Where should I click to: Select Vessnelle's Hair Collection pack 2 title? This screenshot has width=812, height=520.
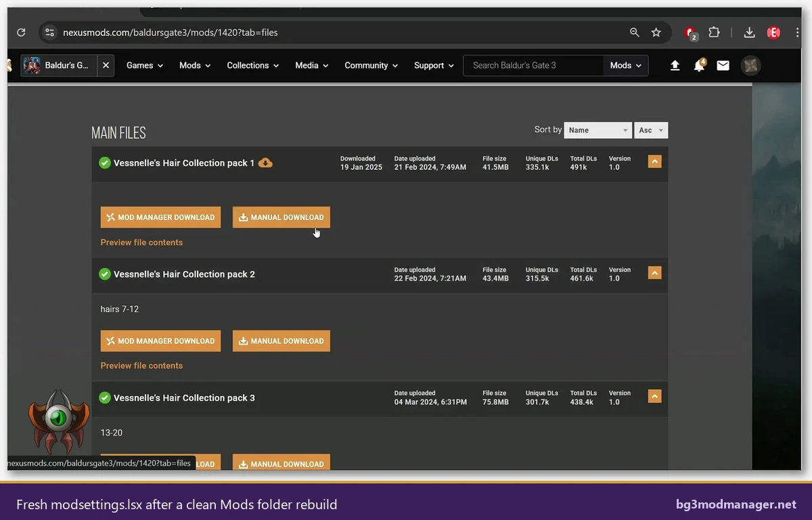point(184,274)
